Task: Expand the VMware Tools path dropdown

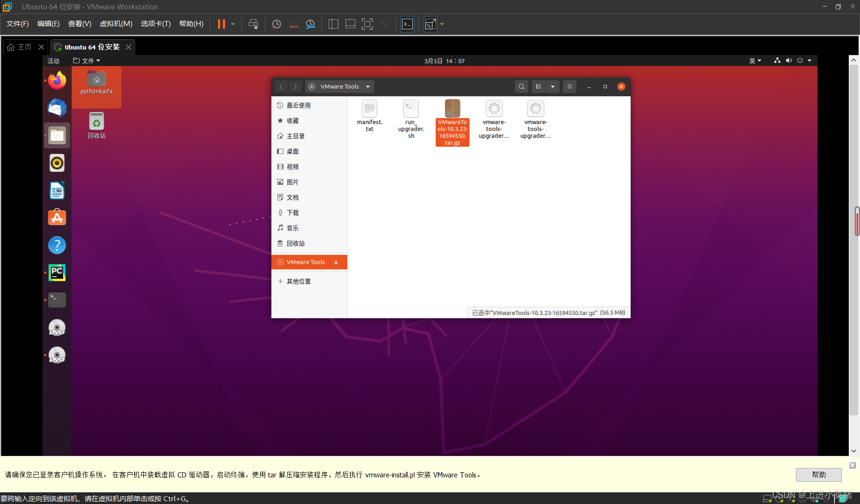Action: 368,86
